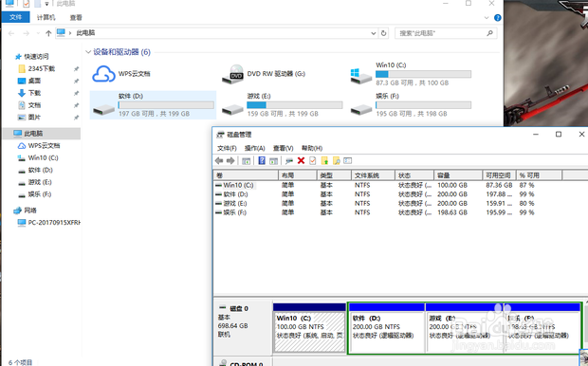Viewport: 588px width, 366px height.
Task: Toggle console tree icon in Disk Management toolbar
Action: tap(246, 161)
